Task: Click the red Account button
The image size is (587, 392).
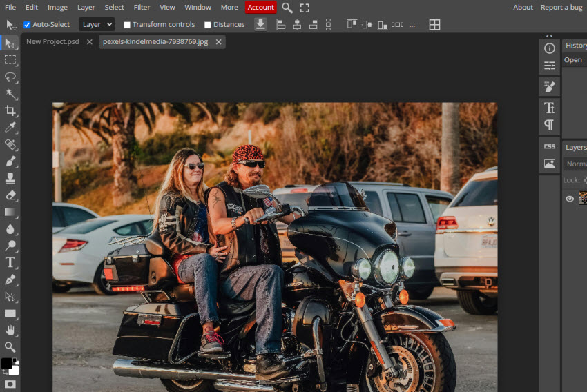Action: pyautogui.click(x=261, y=7)
